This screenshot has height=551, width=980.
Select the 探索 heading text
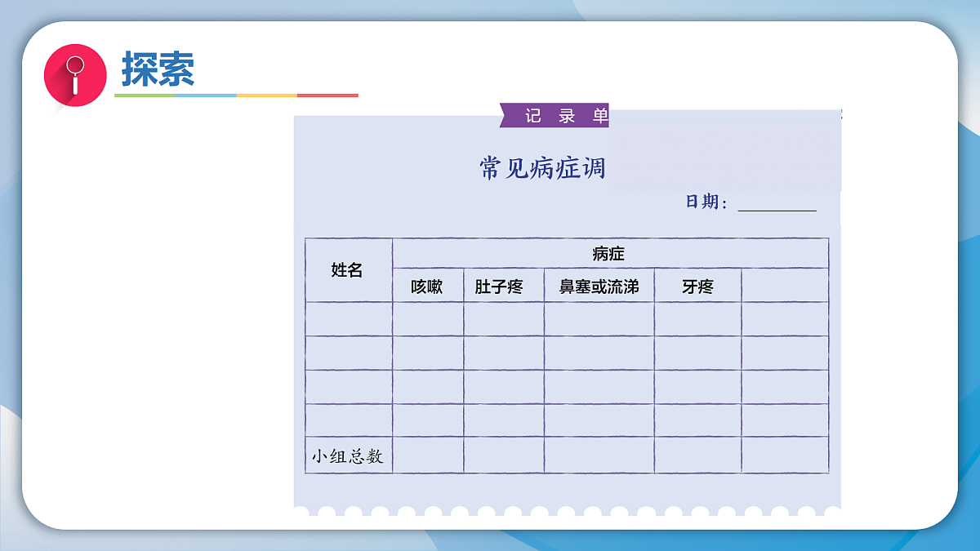(158, 69)
